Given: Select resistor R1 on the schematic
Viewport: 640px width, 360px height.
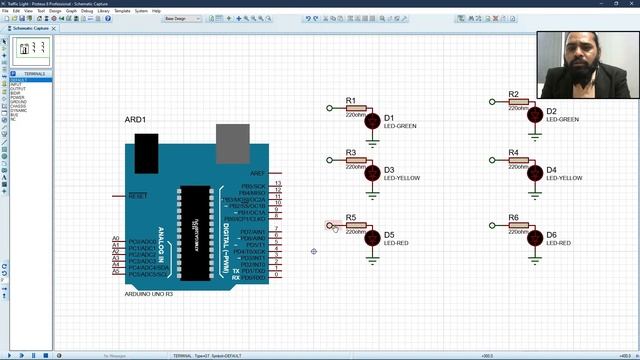Looking at the screenshot, I should (356, 108).
